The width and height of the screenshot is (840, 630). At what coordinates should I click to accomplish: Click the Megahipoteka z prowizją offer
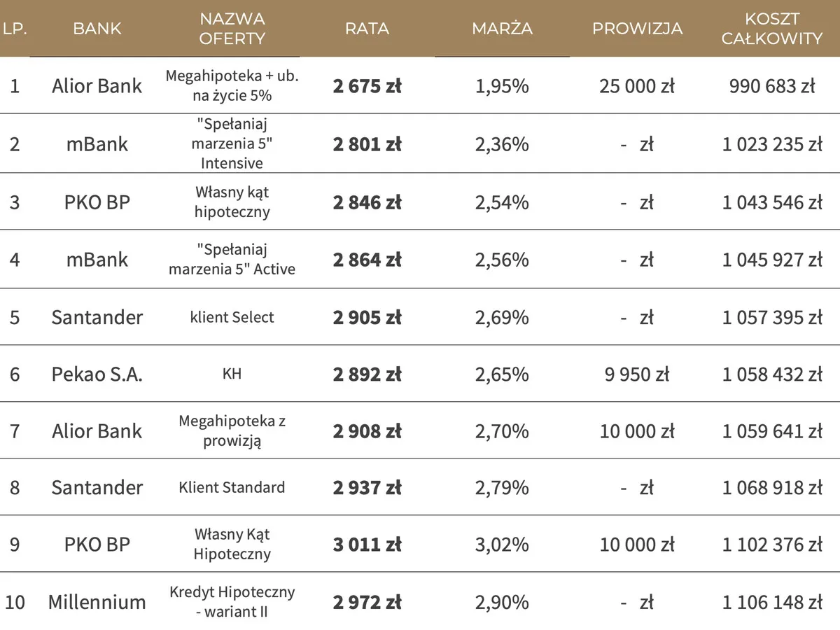pos(232,430)
